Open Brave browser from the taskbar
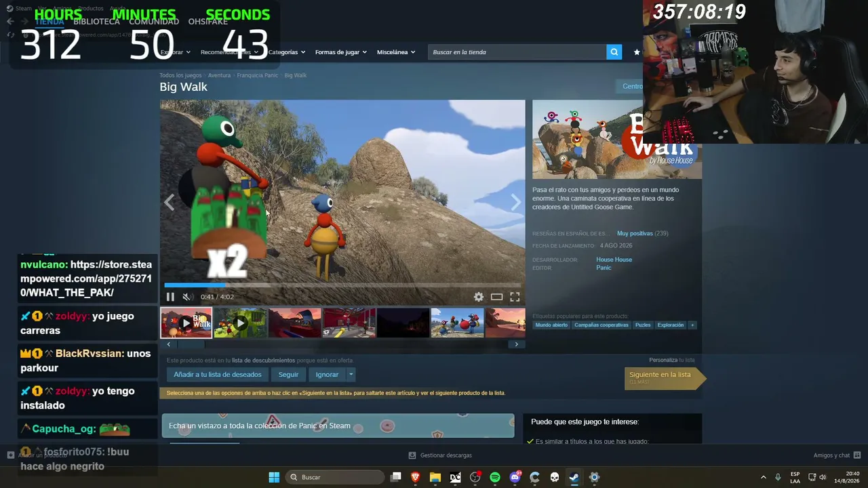The image size is (868, 488). click(416, 477)
